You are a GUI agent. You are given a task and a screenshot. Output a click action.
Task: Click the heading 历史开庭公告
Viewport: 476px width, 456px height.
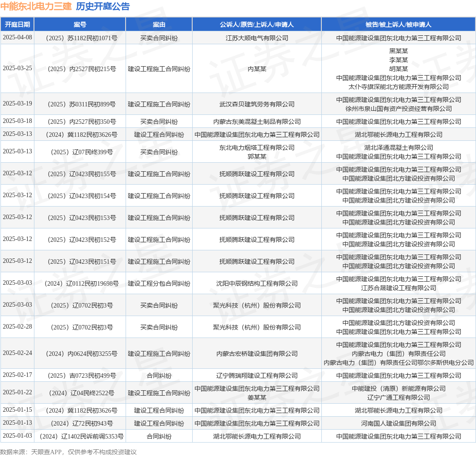(103, 6)
